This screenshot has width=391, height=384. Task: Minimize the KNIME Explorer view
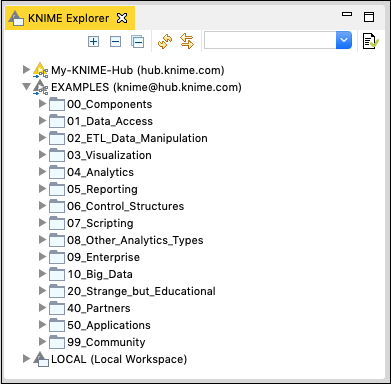click(347, 14)
